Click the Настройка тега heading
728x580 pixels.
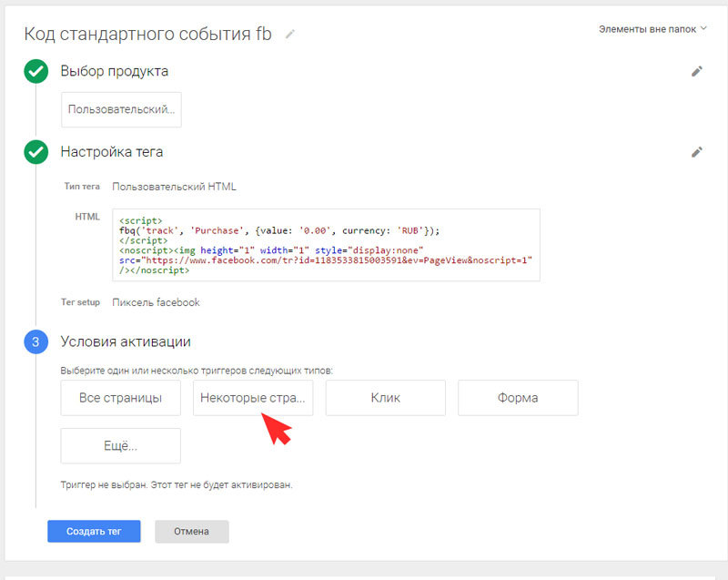(111, 152)
